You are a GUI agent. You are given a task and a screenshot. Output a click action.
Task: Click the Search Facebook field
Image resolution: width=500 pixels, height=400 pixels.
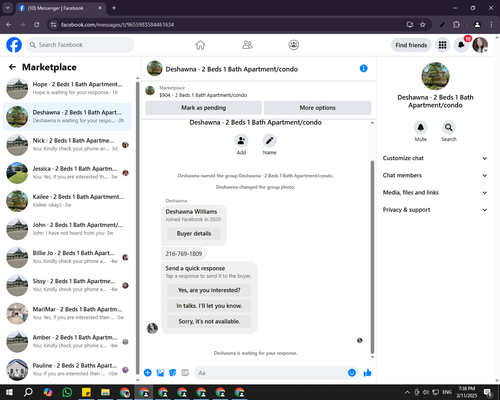coord(80,45)
